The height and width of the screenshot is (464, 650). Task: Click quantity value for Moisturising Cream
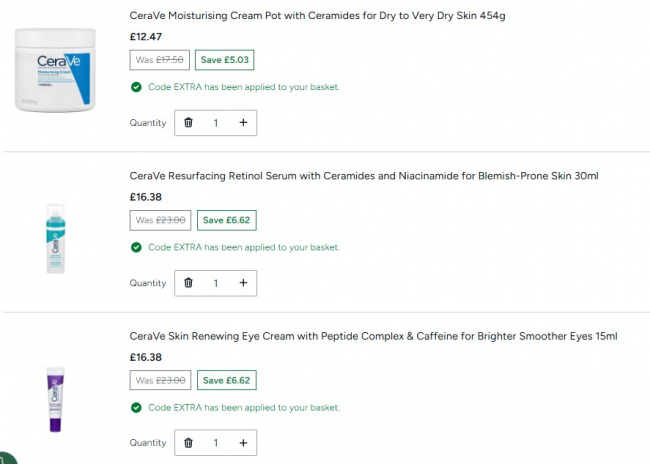point(215,123)
